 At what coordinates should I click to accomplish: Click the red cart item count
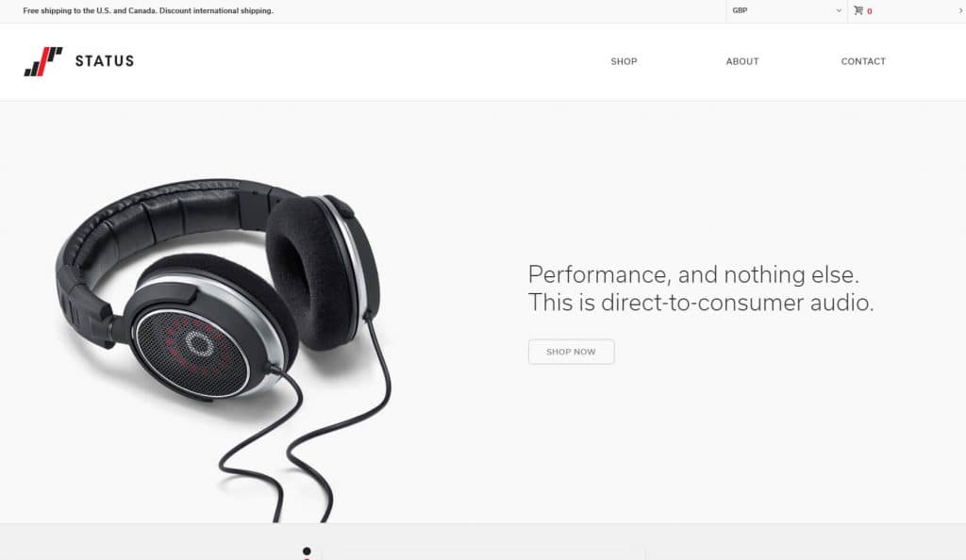click(x=869, y=11)
